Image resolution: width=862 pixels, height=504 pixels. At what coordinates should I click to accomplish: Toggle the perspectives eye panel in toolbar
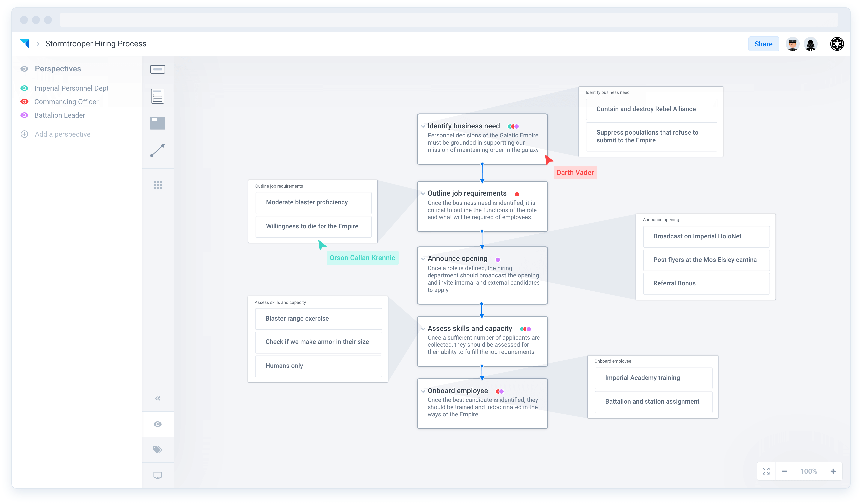pos(157,424)
